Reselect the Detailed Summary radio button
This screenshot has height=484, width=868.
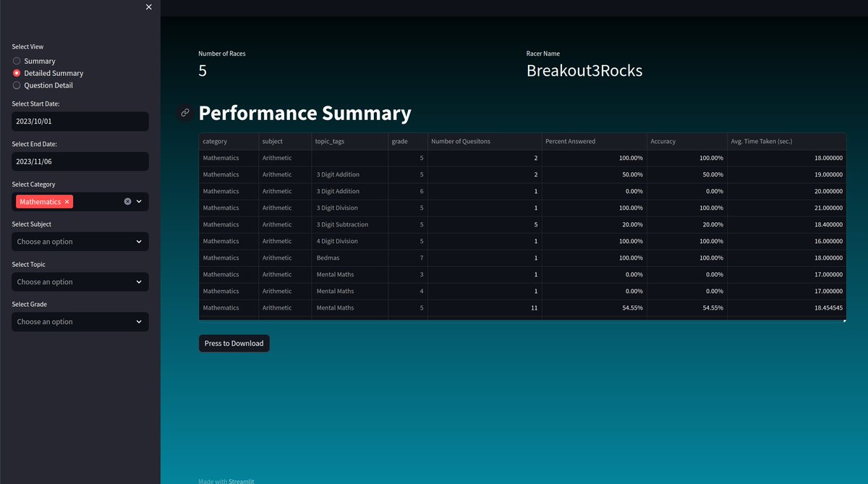pyautogui.click(x=15, y=72)
